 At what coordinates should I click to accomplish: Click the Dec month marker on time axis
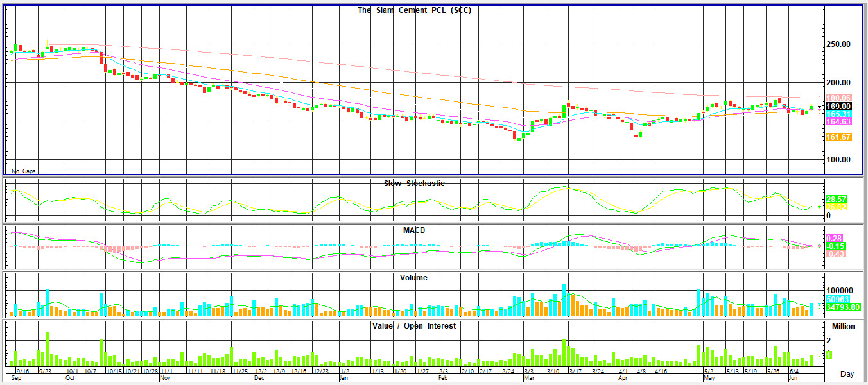point(260,379)
